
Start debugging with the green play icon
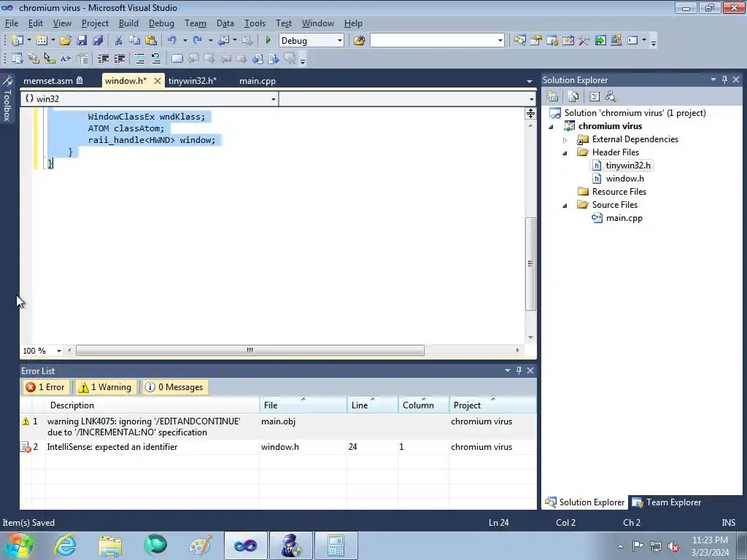(x=268, y=41)
